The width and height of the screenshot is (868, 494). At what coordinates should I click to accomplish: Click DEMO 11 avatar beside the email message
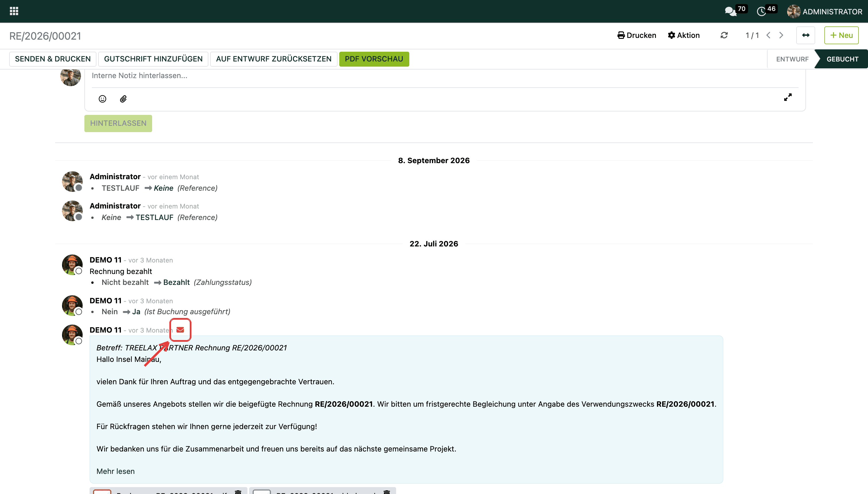pos(72,335)
